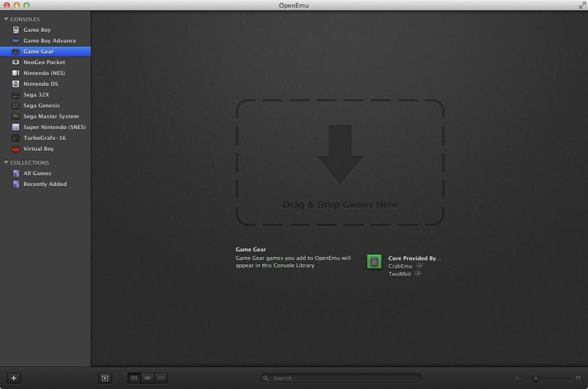Toggle fullscreen with the window arrows icon
Viewport: 588px width, 389px height.
tap(582, 5)
